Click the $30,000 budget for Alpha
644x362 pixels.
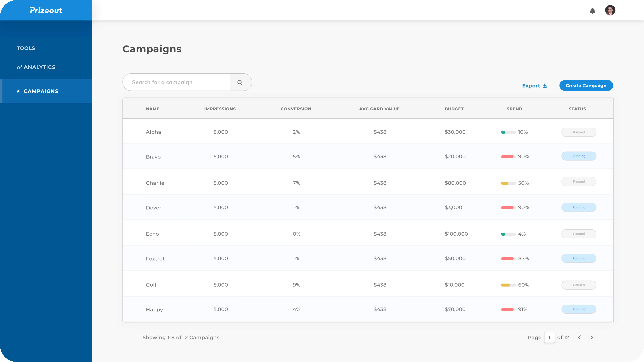click(455, 132)
